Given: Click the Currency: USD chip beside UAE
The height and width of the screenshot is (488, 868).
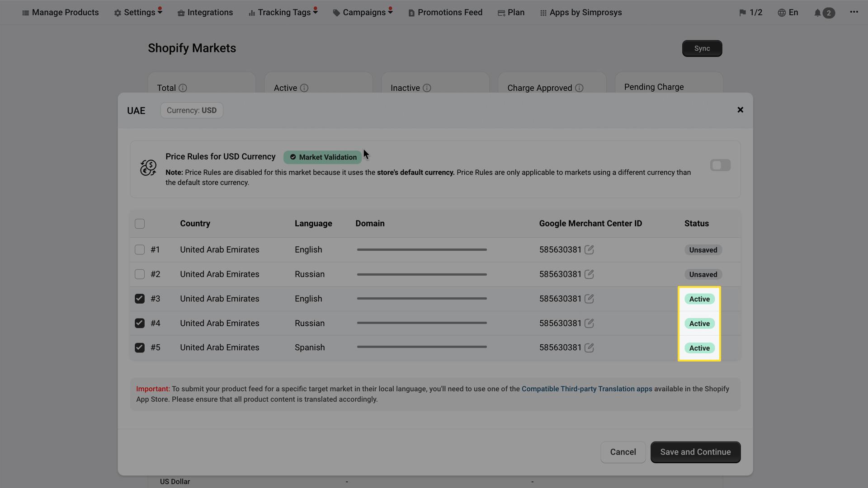Looking at the screenshot, I should tap(191, 110).
